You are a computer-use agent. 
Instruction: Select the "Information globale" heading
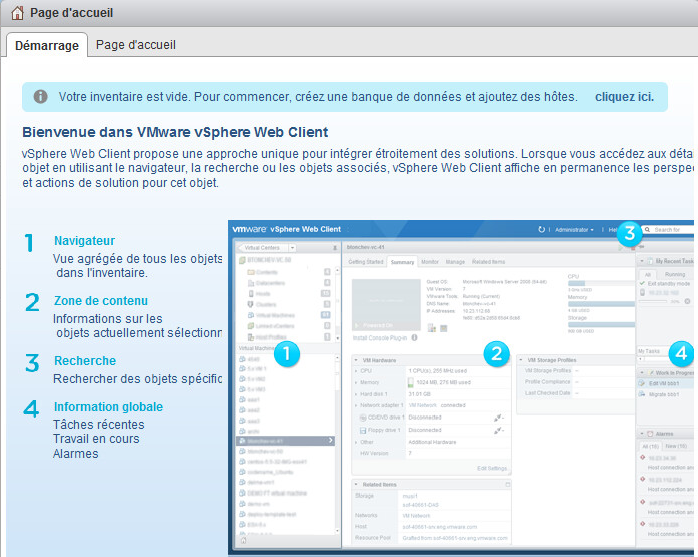[x=108, y=407]
